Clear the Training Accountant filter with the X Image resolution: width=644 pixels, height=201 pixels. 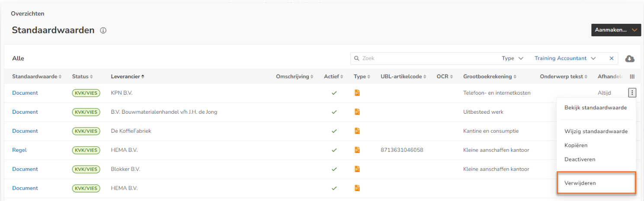click(x=612, y=58)
